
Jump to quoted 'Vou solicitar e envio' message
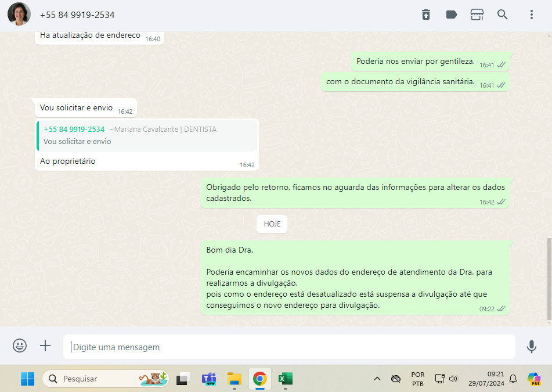coord(147,135)
